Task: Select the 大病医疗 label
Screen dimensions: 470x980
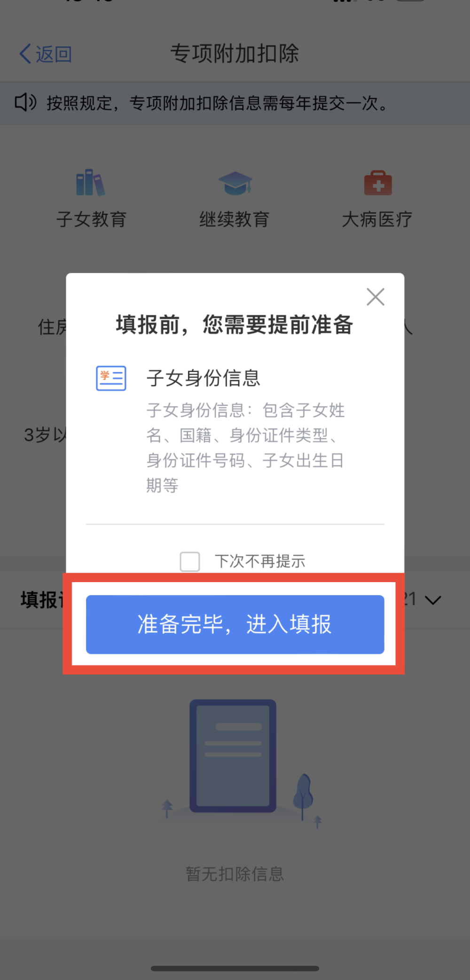Action: (377, 219)
